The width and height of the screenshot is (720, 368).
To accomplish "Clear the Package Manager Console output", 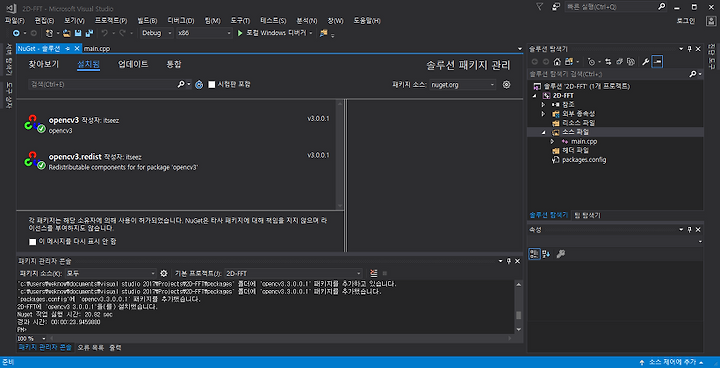I will point(374,273).
